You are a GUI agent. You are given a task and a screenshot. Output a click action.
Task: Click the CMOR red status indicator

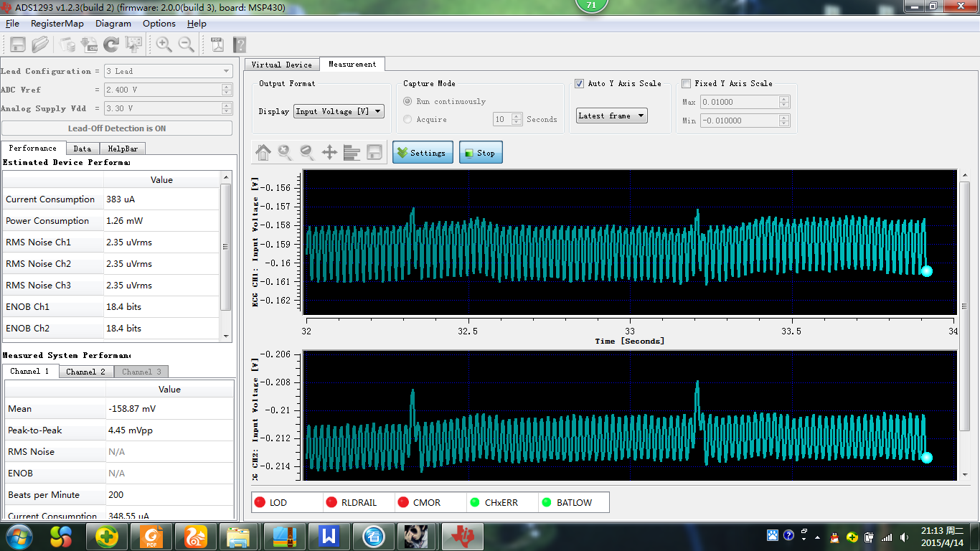tap(403, 503)
